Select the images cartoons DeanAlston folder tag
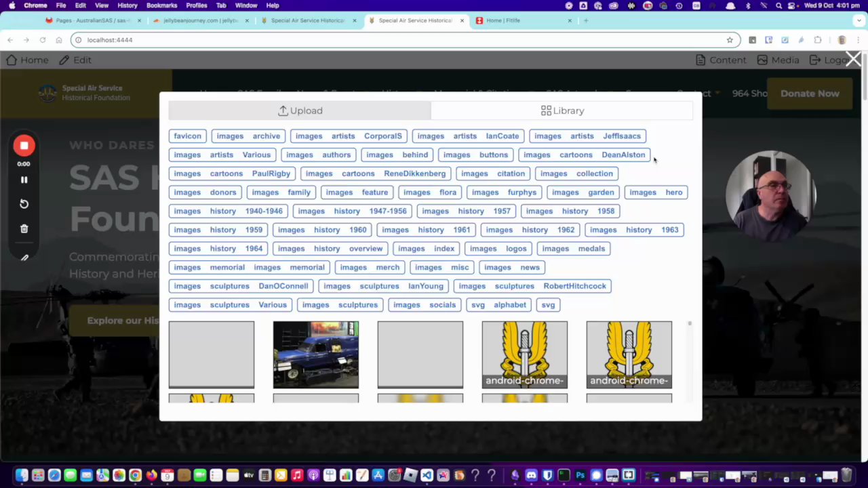Image resolution: width=868 pixels, height=488 pixels. click(584, 155)
